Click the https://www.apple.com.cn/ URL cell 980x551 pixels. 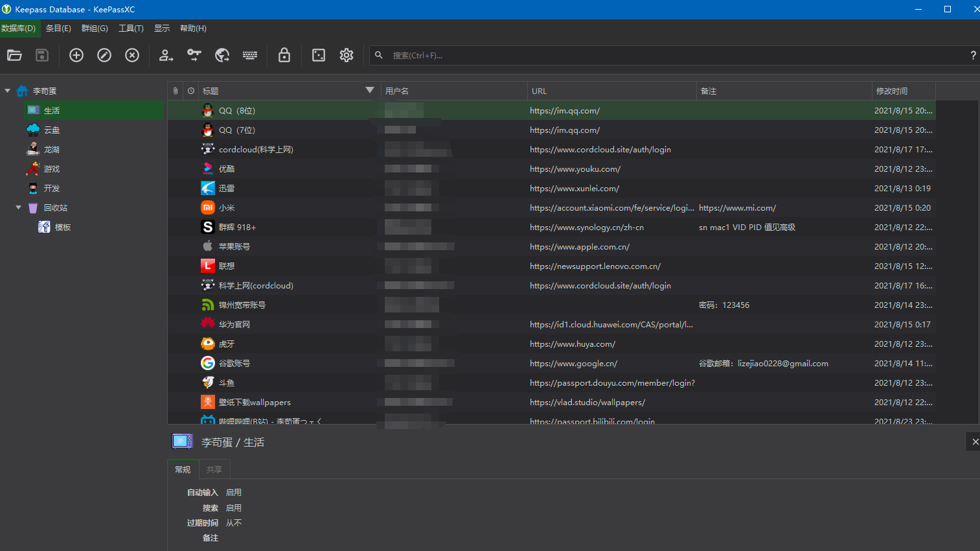pyautogui.click(x=580, y=246)
